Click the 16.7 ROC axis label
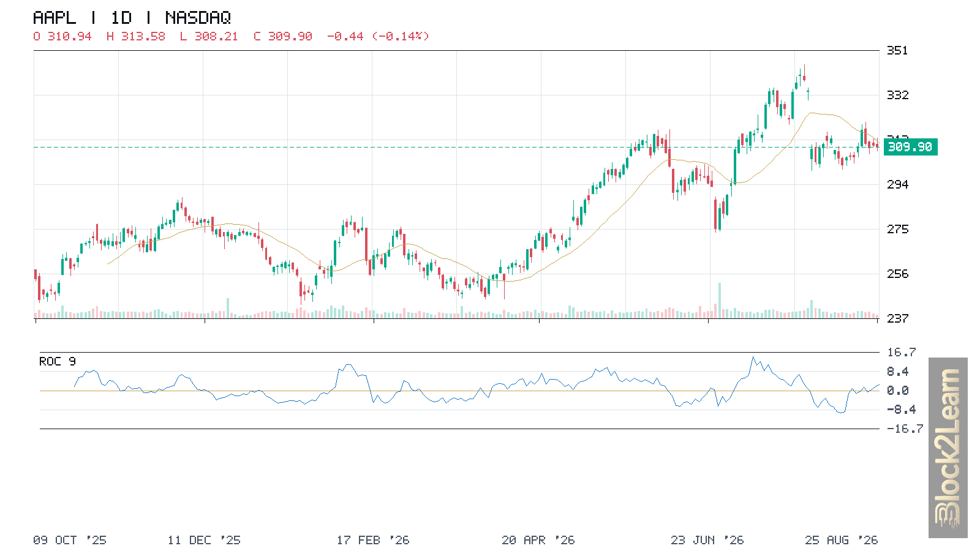980x551 pixels. coord(902,352)
